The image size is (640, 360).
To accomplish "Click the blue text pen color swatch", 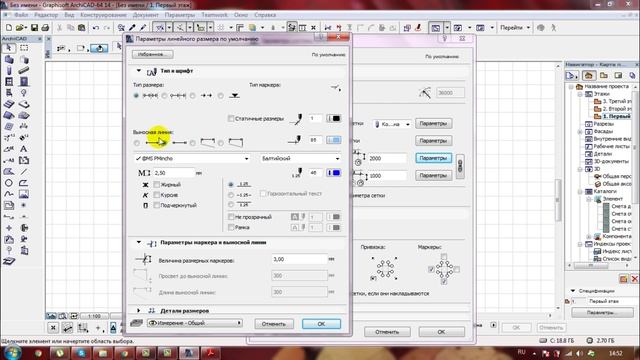I will pos(333,173).
